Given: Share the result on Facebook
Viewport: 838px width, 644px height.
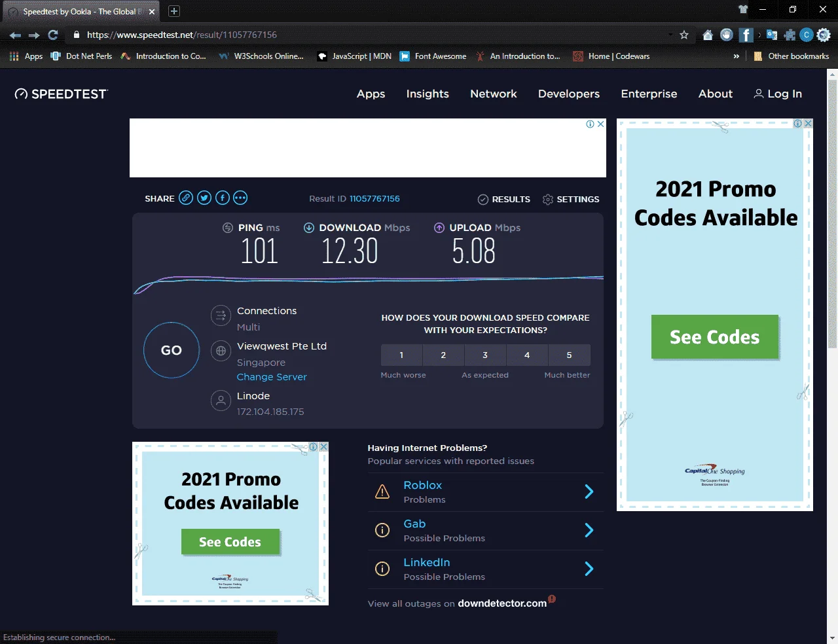Looking at the screenshot, I should click(223, 198).
